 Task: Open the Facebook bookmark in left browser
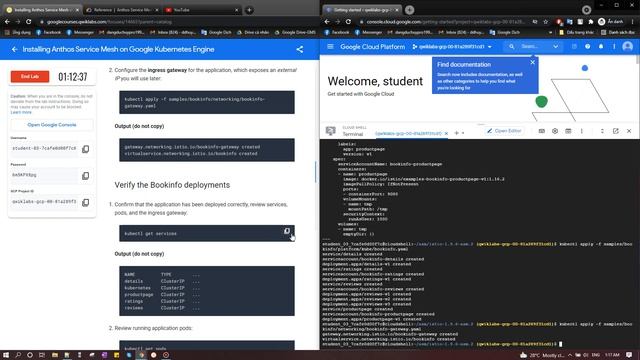pyautogui.click(x=48, y=32)
